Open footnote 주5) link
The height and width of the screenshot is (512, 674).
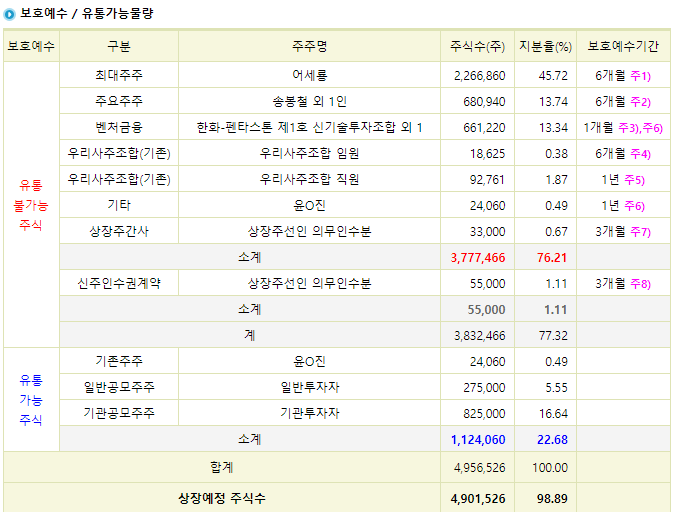pos(634,180)
